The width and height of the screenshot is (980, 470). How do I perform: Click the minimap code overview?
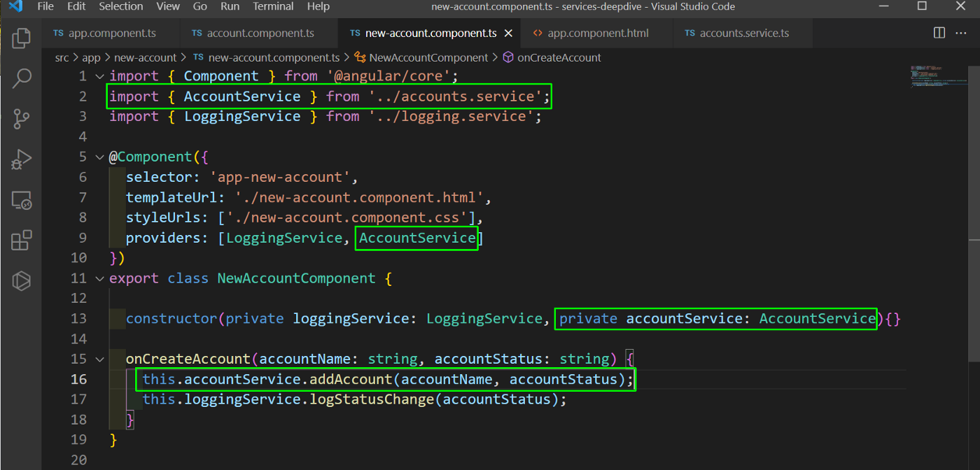[x=938, y=76]
